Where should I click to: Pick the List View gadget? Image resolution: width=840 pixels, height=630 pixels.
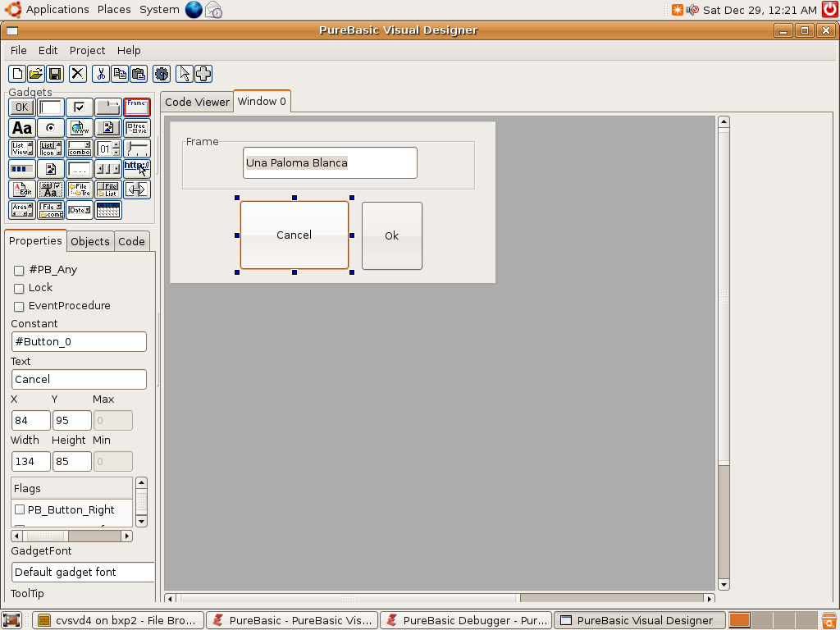point(22,148)
